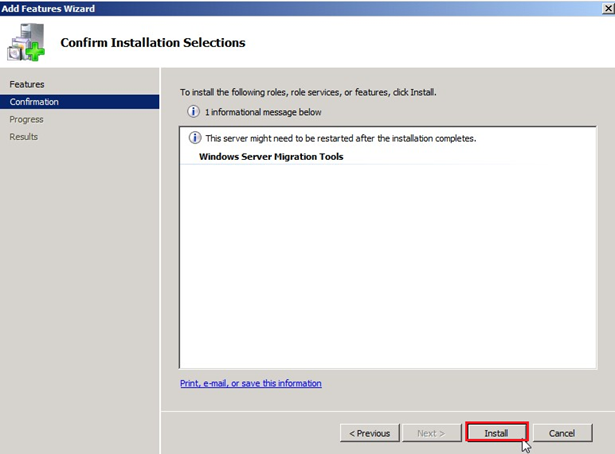Click '1 informational message below' text

pos(263,112)
